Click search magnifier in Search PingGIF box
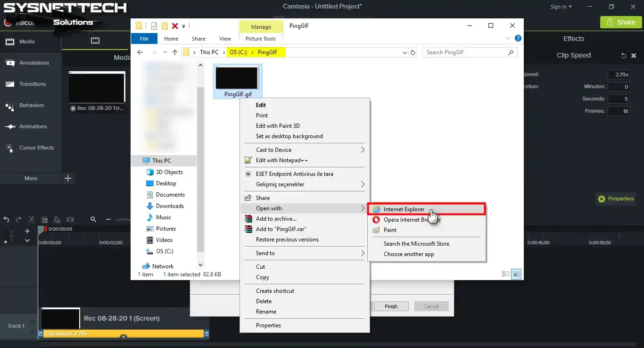This screenshot has height=348, width=644. point(511,52)
